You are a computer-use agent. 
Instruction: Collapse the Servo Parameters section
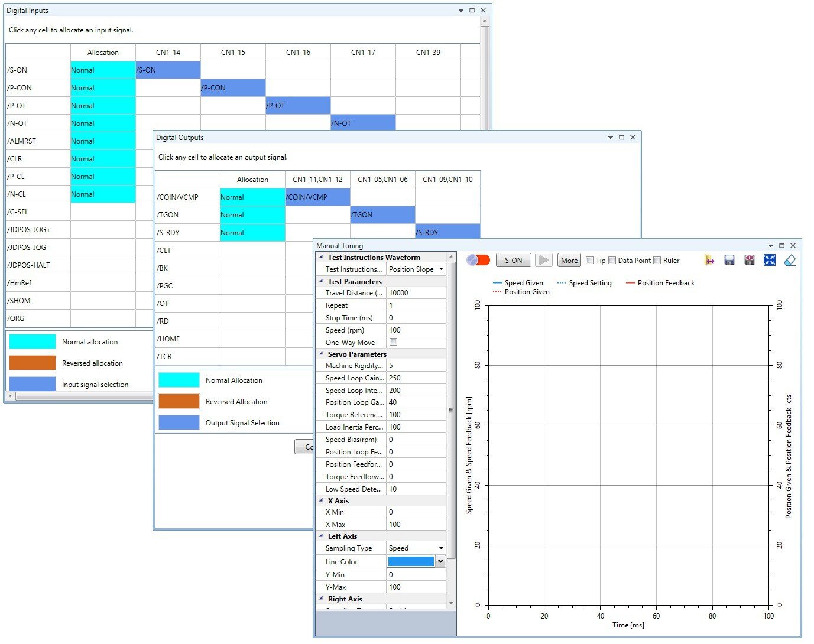(321, 354)
